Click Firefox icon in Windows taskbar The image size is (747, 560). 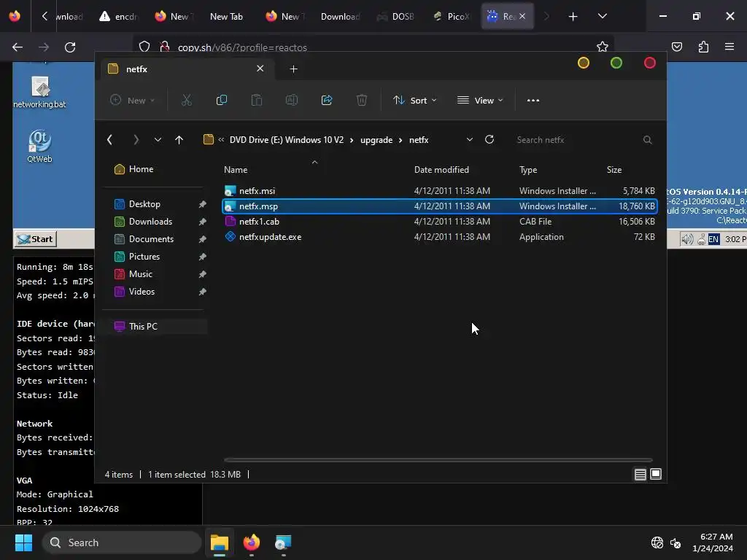[x=252, y=542]
